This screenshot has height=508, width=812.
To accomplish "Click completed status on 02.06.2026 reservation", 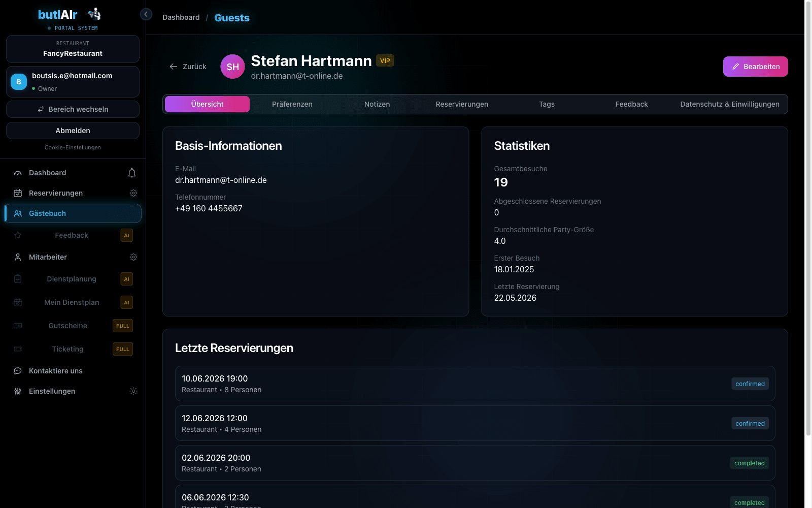I will tap(749, 463).
